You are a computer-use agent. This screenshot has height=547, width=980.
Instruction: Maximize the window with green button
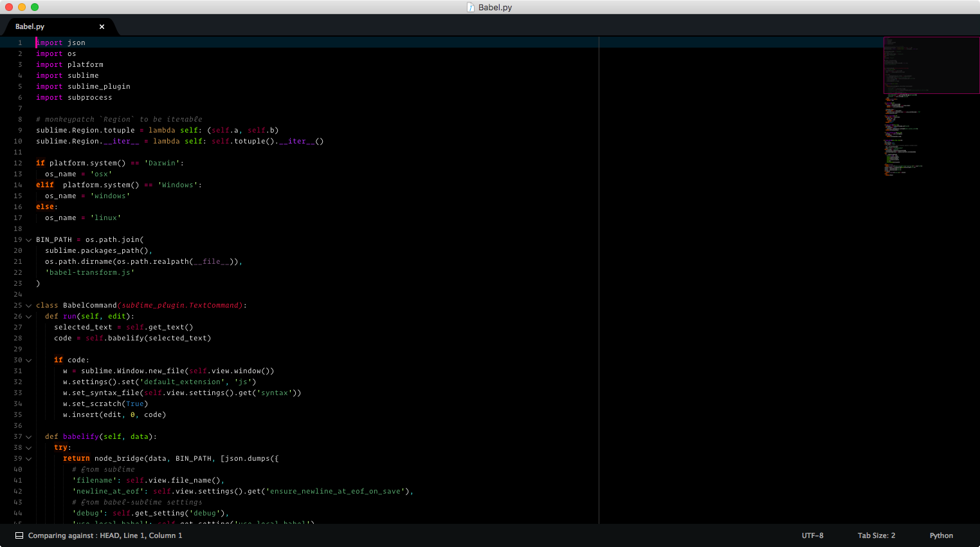click(x=35, y=7)
